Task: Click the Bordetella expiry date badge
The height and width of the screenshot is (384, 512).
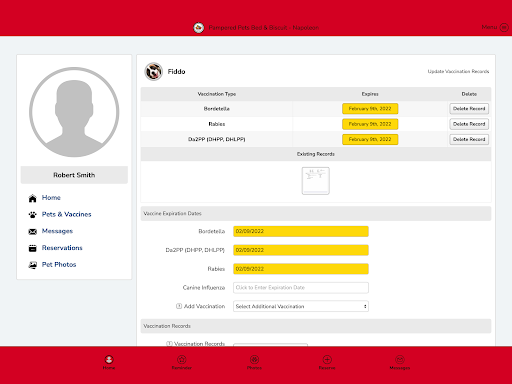Action: pos(370,109)
